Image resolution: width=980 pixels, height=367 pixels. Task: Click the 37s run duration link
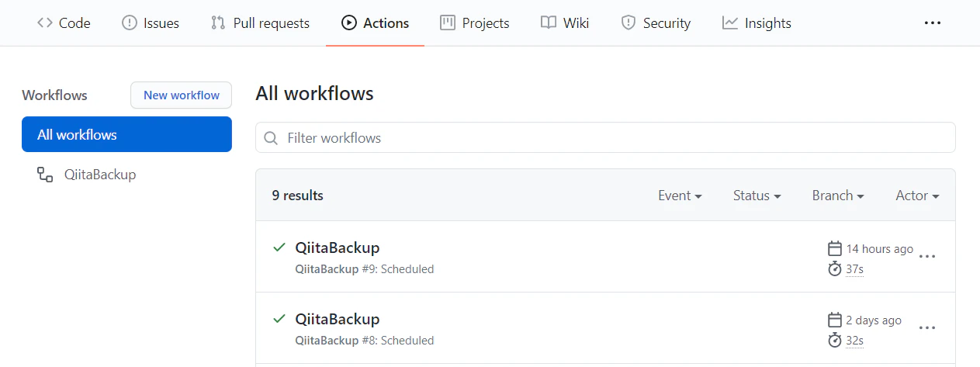point(854,269)
